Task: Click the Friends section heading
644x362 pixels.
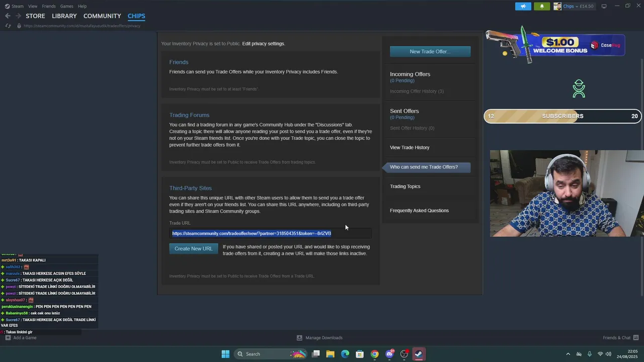Action: click(179, 62)
